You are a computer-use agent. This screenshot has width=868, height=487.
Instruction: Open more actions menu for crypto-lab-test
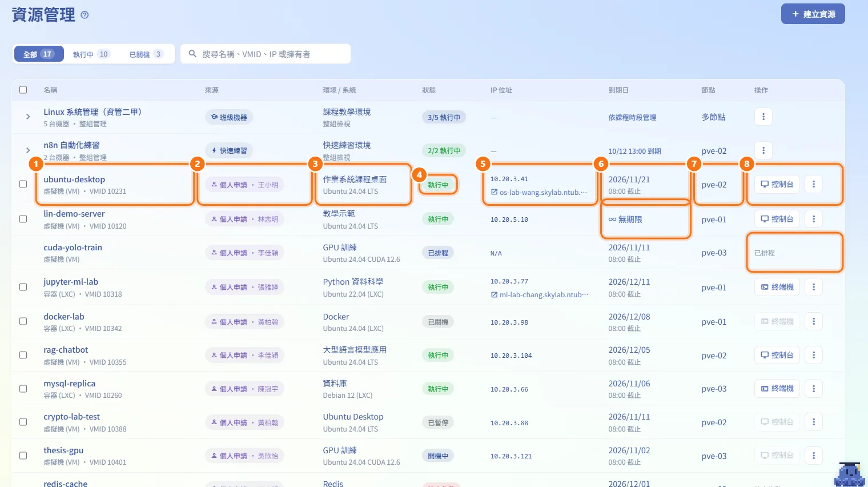(814, 422)
